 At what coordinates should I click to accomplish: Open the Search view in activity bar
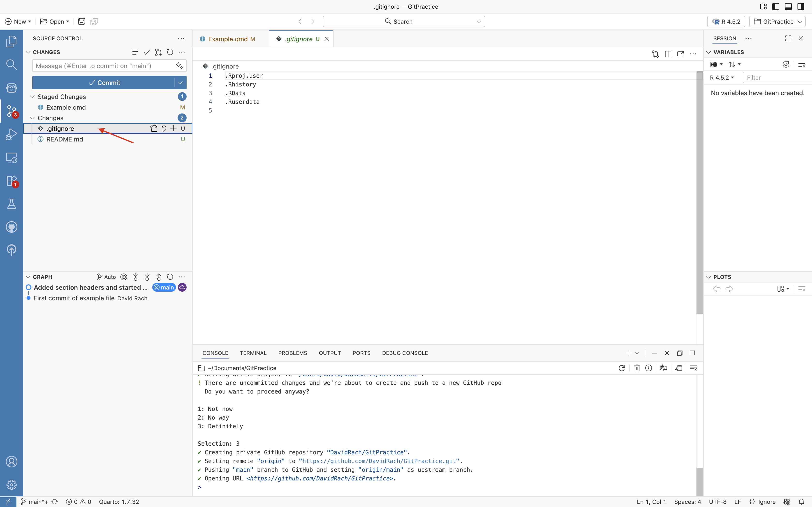pos(11,64)
